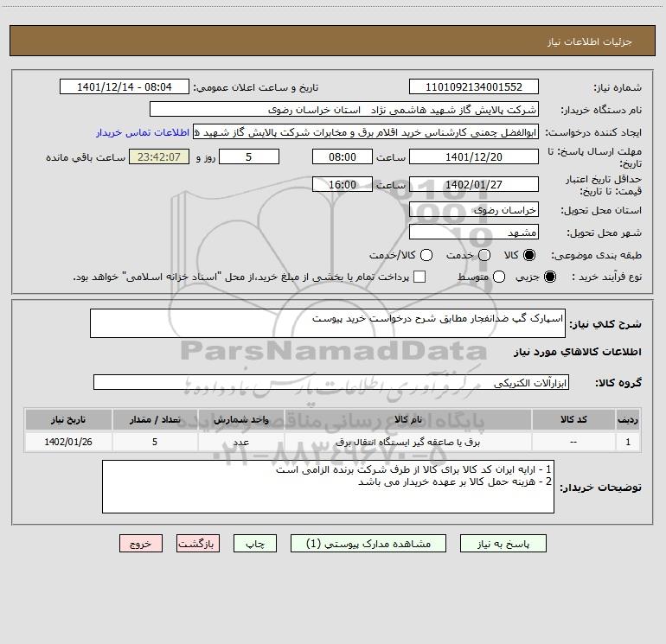Click the public announcement date field 1401/12/14

(125, 87)
